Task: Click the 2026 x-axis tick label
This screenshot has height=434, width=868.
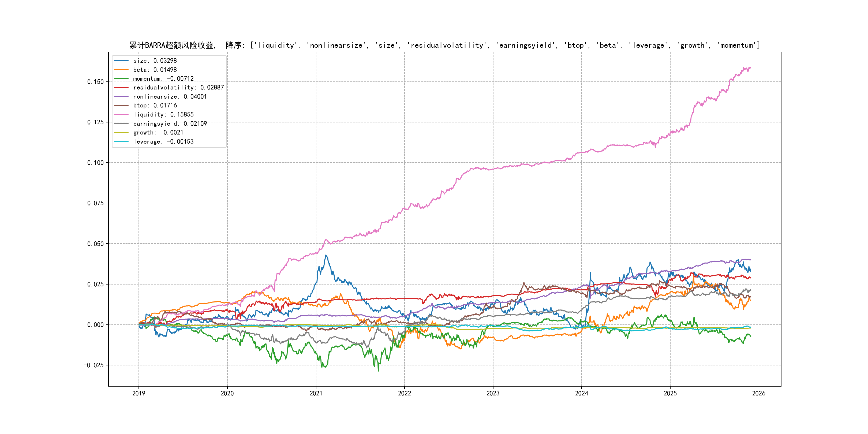Action: 758,393
